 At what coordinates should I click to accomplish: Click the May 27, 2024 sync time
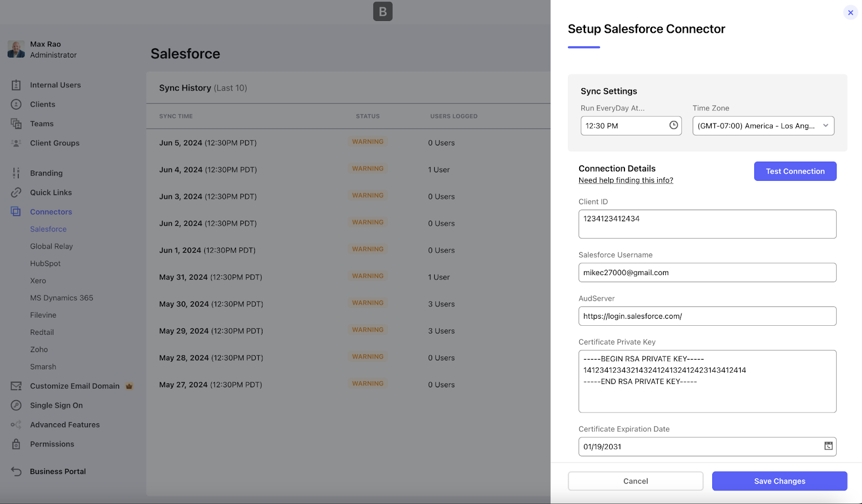[x=211, y=385]
